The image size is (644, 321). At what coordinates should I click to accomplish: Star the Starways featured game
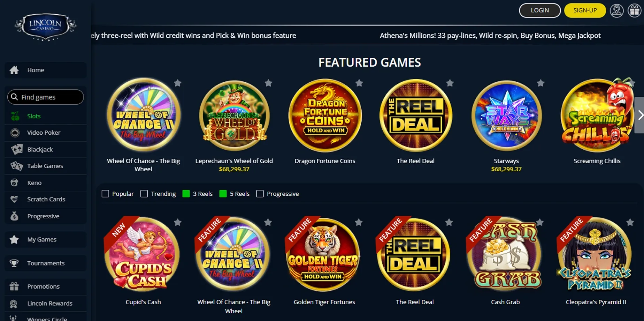[541, 83]
